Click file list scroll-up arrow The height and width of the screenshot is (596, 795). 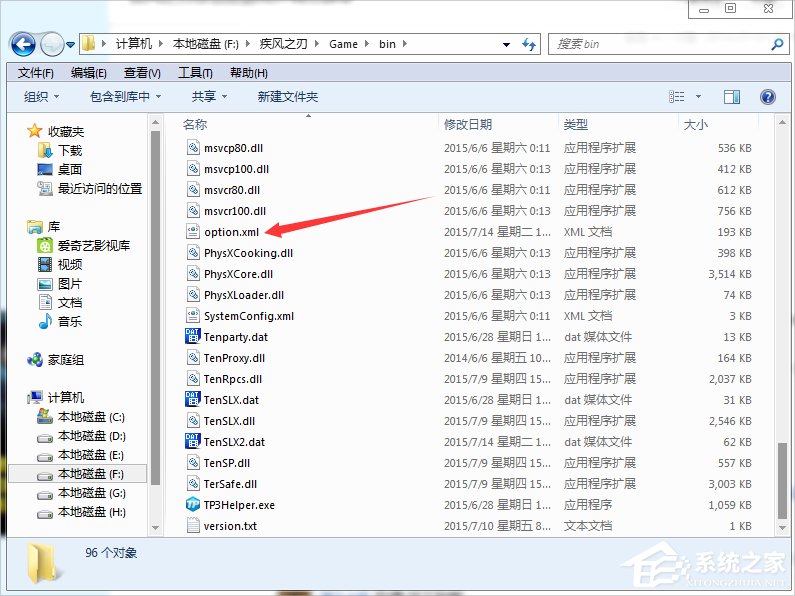(782, 123)
